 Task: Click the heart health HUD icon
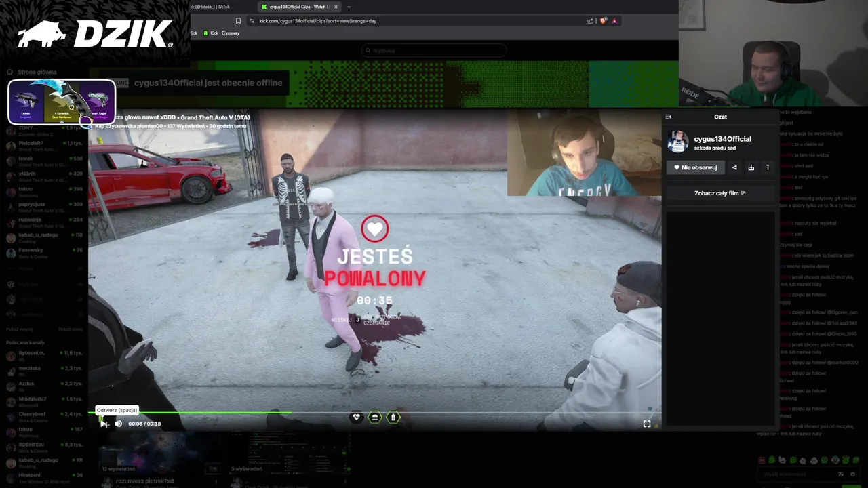point(357,418)
